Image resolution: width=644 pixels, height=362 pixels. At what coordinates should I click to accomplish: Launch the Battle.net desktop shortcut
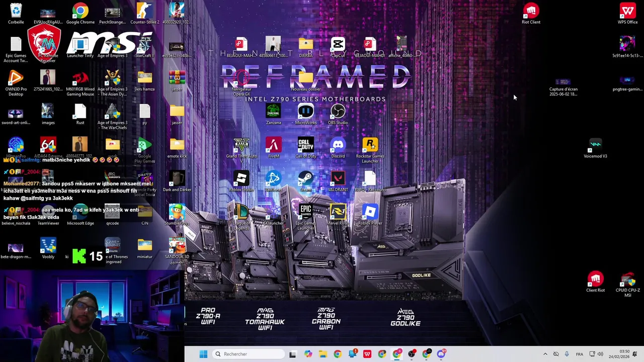pos(273,182)
